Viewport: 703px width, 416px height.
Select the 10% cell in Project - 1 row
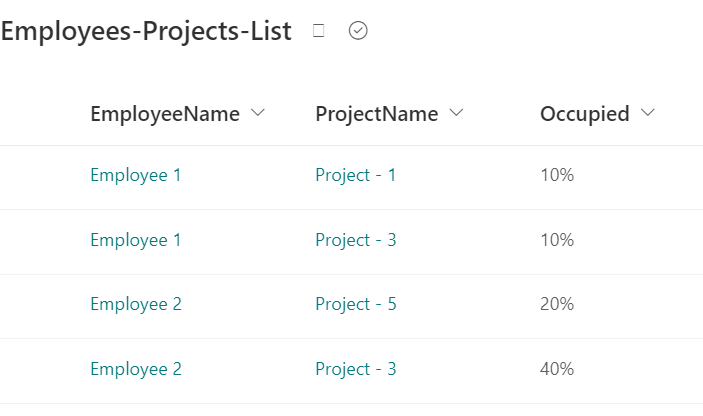pyautogui.click(x=557, y=175)
